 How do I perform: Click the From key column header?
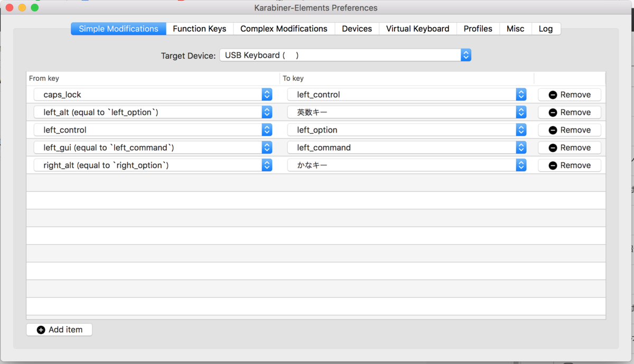tap(153, 78)
